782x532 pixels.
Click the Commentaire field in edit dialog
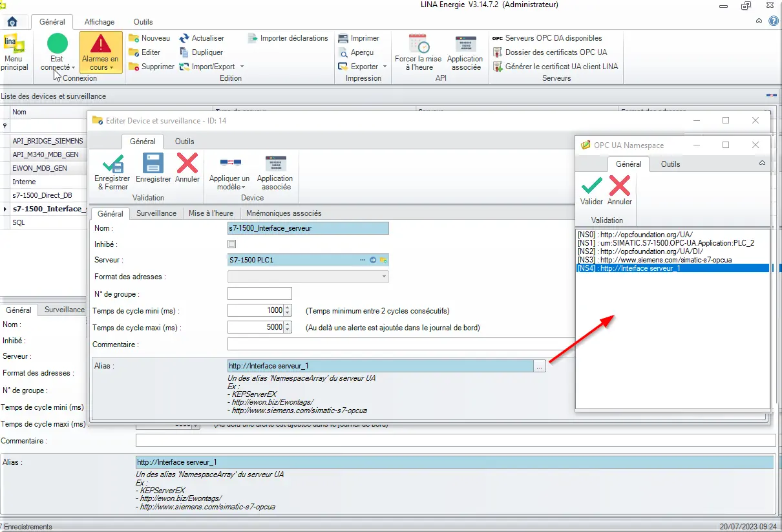pos(401,344)
